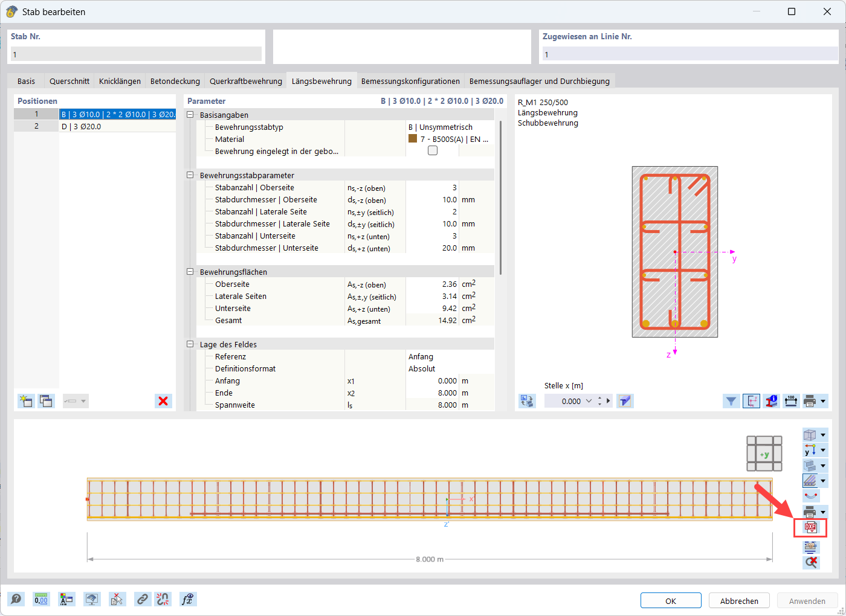Click the Stab Nr. input field
Screen dimensions: 846x616
(x=137, y=54)
